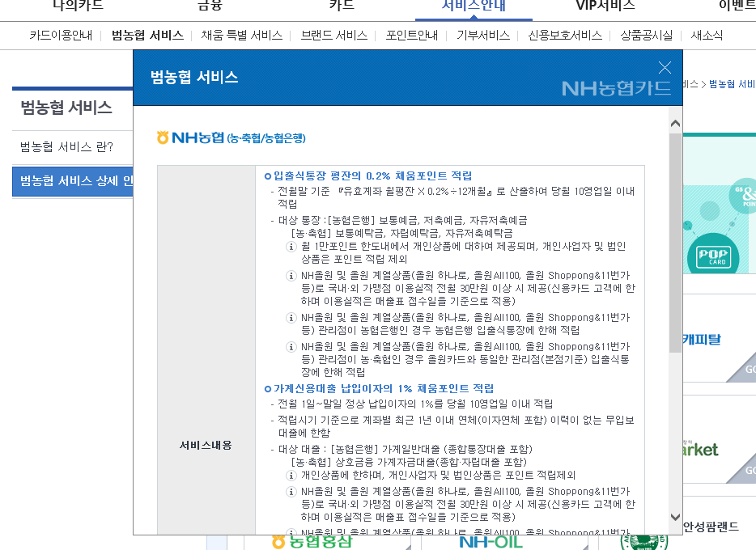Open the 카드이용안내 submenu item
Viewport: 756px width, 550px height.
pyautogui.click(x=61, y=36)
